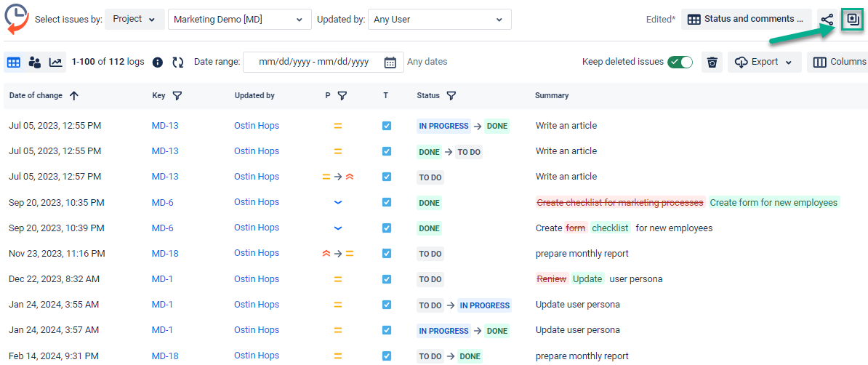Click the info icon beside logs count

157,63
